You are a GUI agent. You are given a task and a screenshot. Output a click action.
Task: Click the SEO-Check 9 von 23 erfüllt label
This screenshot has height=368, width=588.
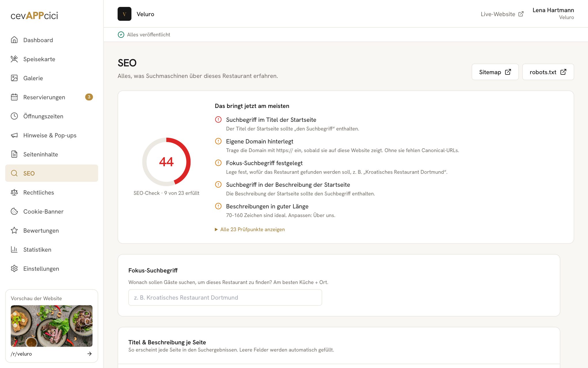pos(166,193)
